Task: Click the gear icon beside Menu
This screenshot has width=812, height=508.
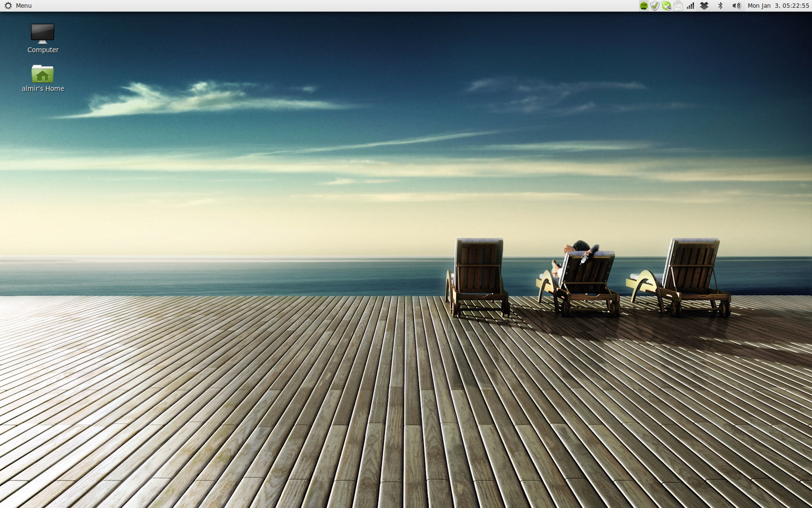Action: pyautogui.click(x=8, y=6)
